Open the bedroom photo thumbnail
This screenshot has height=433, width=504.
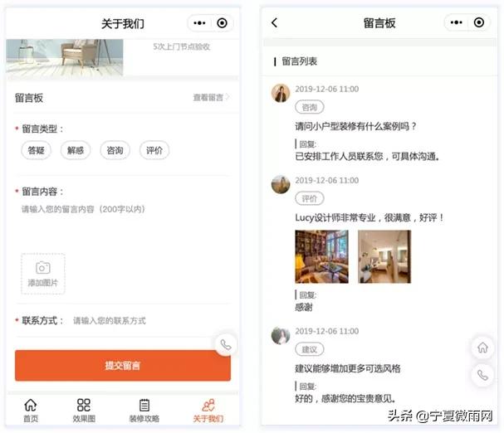coord(384,256)
